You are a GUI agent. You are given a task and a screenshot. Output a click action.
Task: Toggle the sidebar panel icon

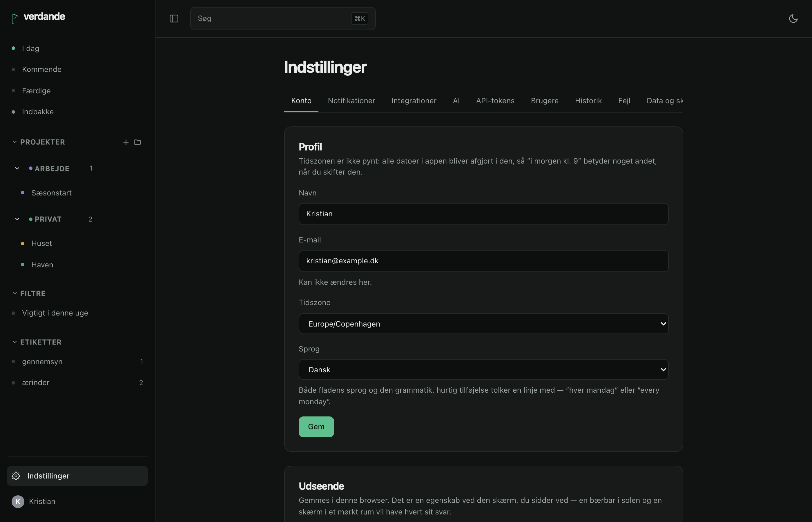(x=174, y=19)
